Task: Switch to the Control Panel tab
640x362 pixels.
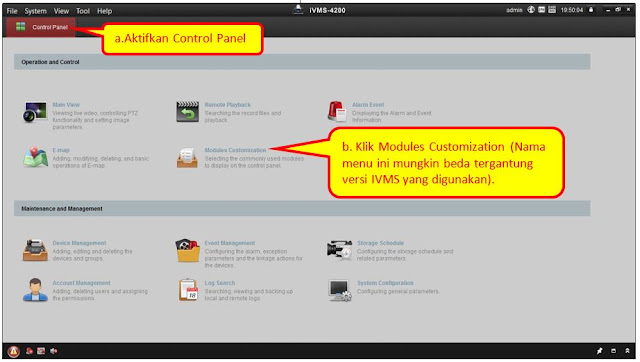Action: (x=41, y=27)
